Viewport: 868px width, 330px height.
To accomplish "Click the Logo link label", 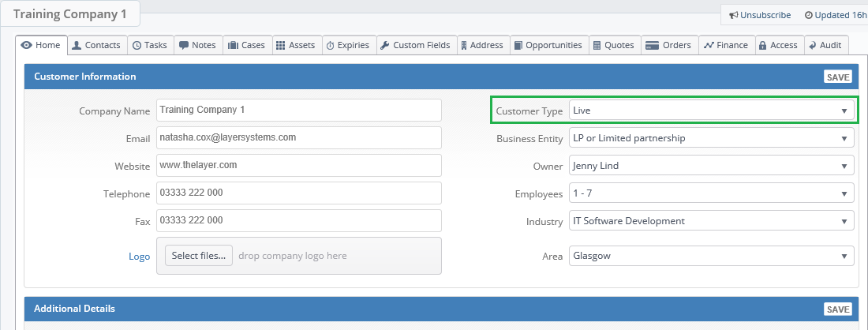I will [140, 257].
